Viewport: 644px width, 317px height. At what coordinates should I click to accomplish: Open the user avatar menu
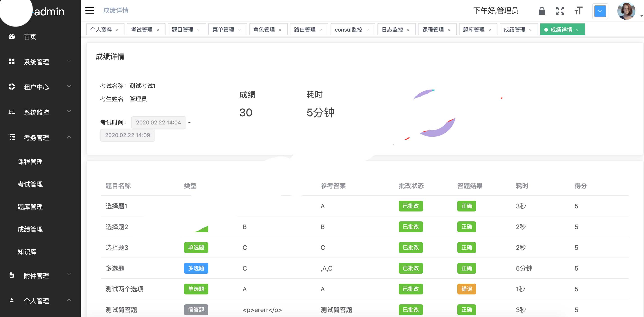coord(626,11)
